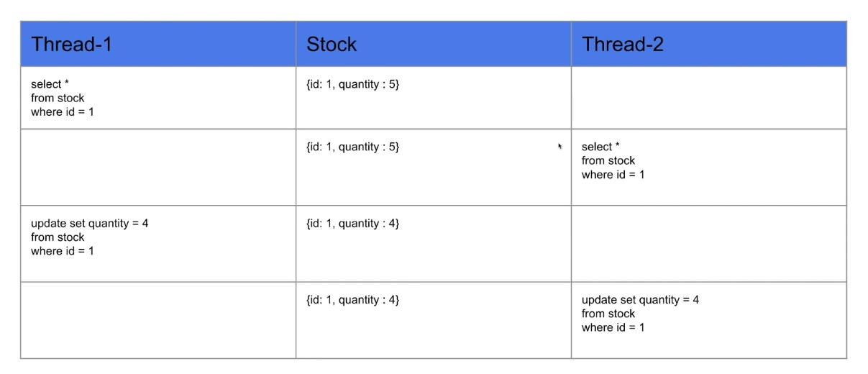The height and width of the screenshot is (374, 868).
Task: Click the Stock column header
Action: (x=434, y=44)
